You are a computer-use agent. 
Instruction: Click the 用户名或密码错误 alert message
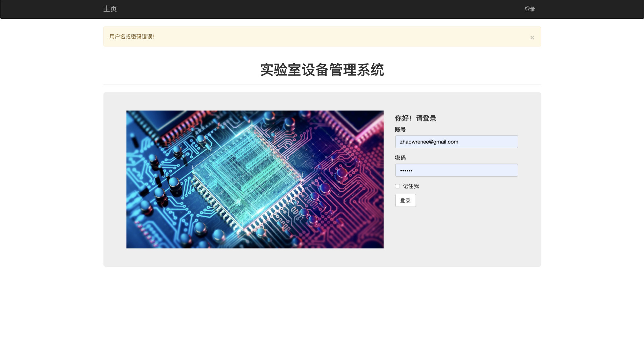[132, 37]
